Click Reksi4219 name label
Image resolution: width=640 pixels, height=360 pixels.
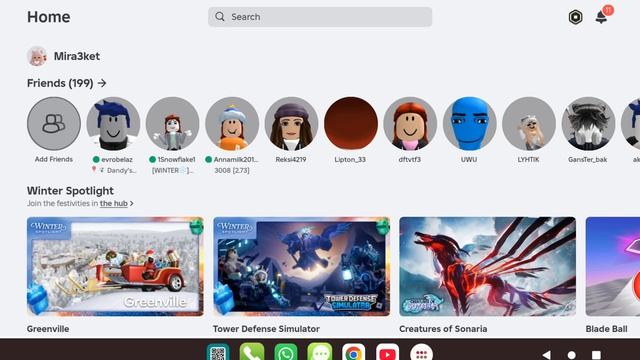291,159
